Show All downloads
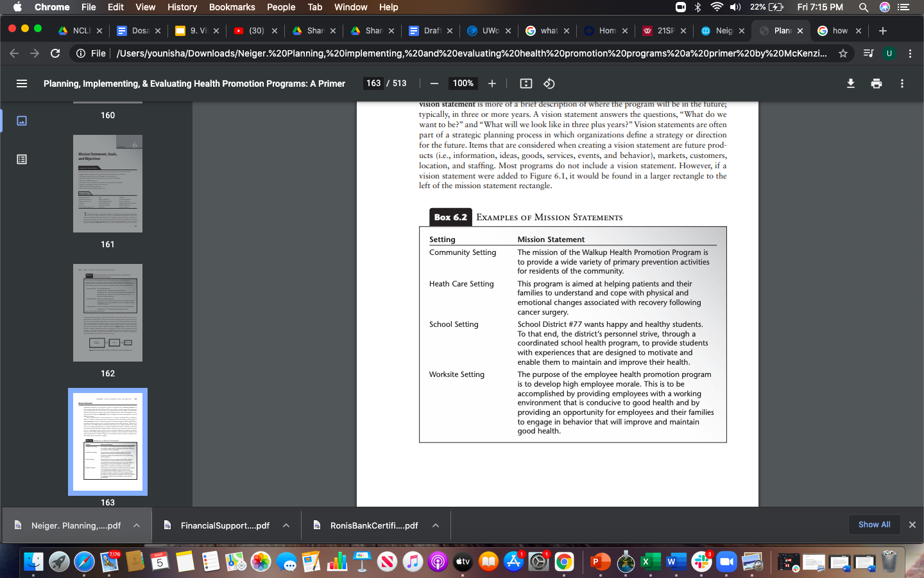Image resolution: width=924 pixels, height=578 pixels. (874, 525)
